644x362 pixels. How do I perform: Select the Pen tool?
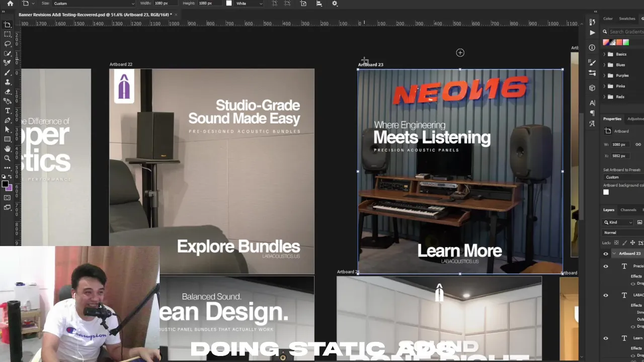pos(8,120)
